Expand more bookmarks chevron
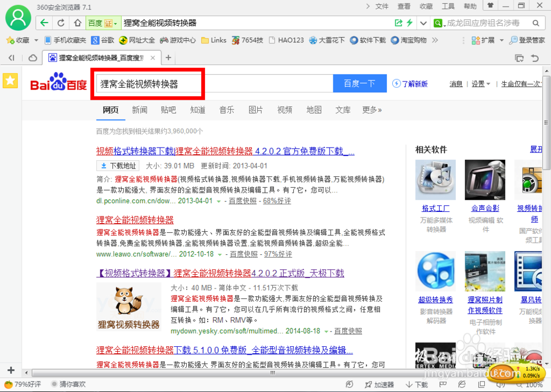The height and width of the screenshot is (392, 551). pyautogui.click(x=435, y=40)
